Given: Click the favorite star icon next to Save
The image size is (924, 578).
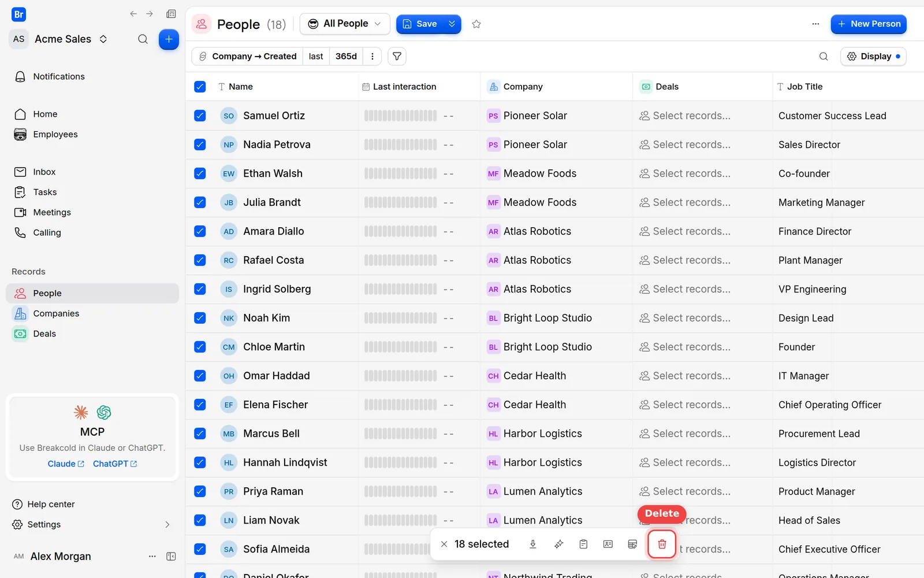Looking at the screenshot, I should (x=476, y=24).
